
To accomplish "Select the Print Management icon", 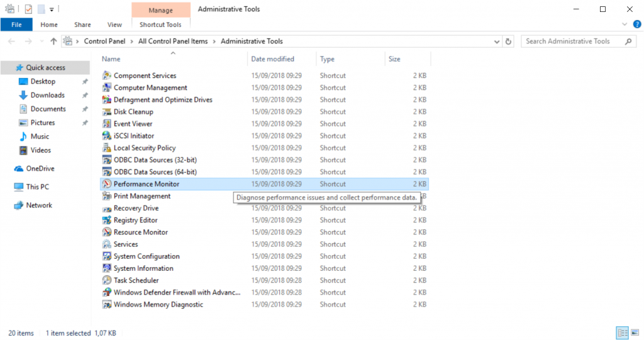I will click(107, 196).
